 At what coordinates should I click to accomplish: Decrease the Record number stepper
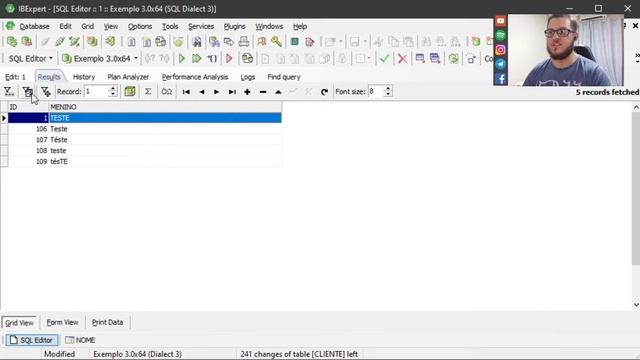point(113,94)
